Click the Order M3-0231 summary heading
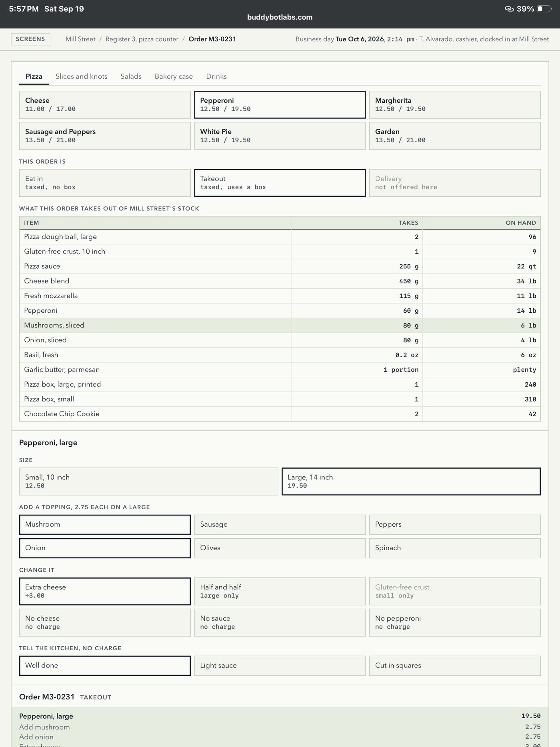 click(x=47, y=697)
